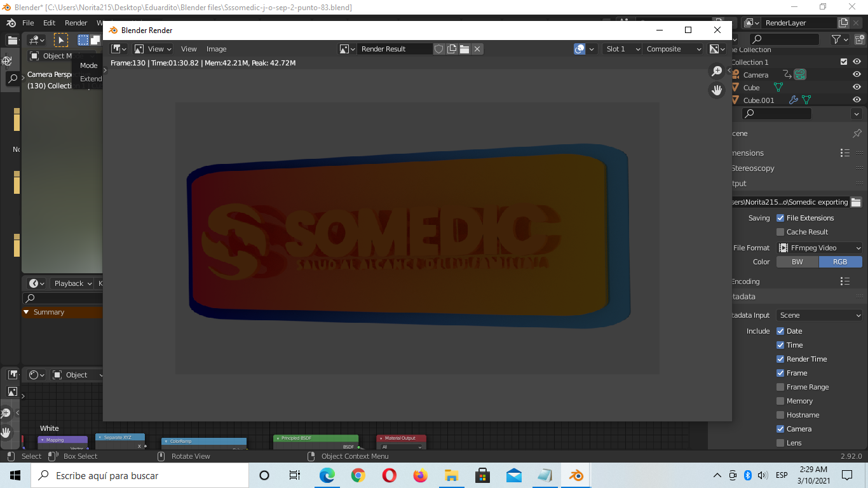Click the Cube mesh data icon in the outliner
The image size is (868, 488).
(x=778, y=88)
